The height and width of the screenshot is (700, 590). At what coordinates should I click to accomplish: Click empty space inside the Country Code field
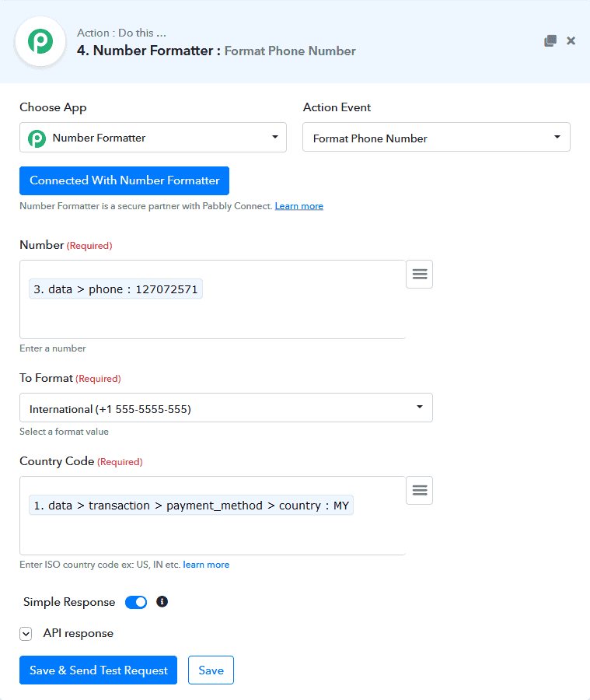(x=210, y=535)
